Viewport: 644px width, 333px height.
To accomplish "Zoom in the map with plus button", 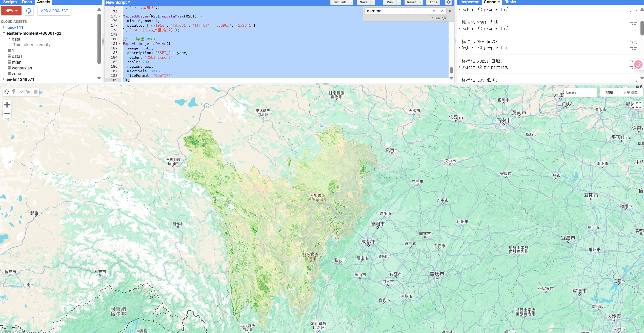I will click(x=7, y=105).
